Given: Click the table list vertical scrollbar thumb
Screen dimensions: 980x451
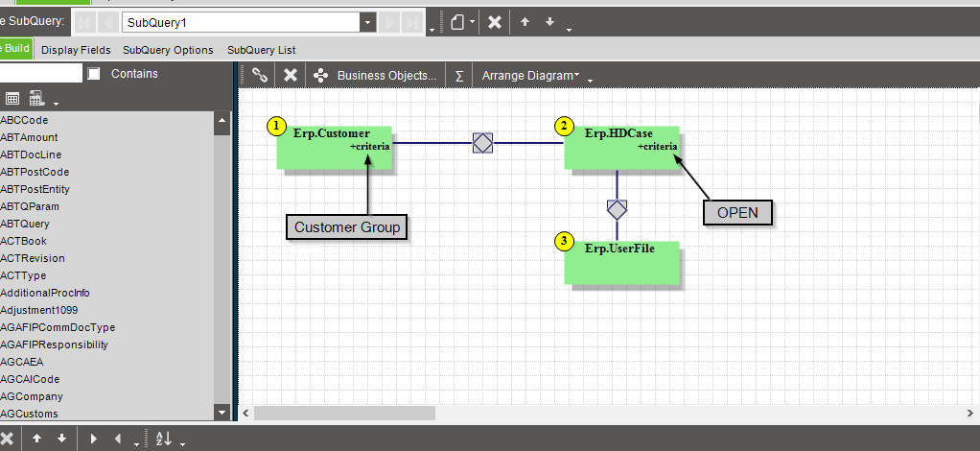Looking at the screenshot, I should click(x=222, y=131).
